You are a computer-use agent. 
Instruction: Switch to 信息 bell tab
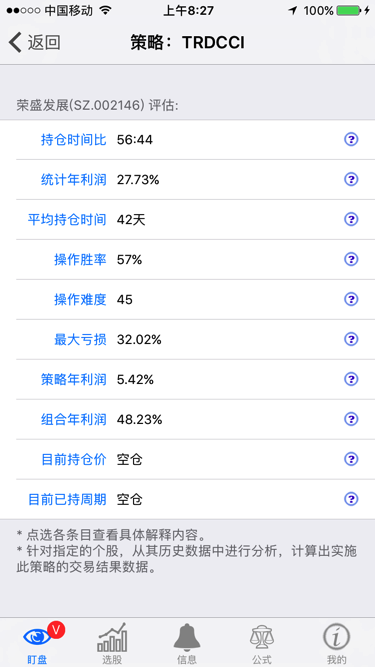(187, 643)
